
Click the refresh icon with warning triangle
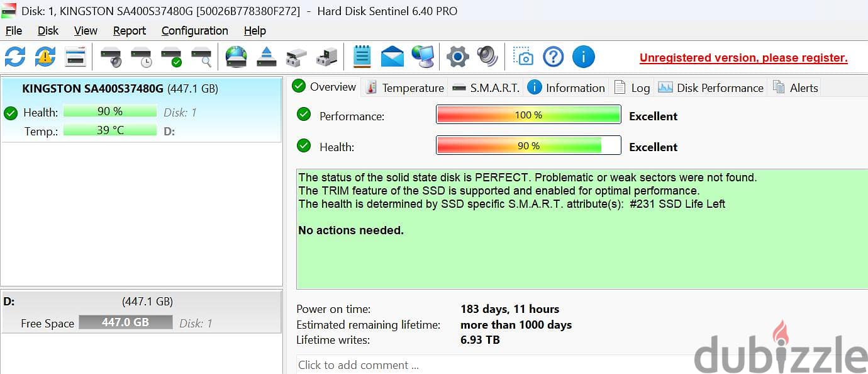click(x=45, y=57)
